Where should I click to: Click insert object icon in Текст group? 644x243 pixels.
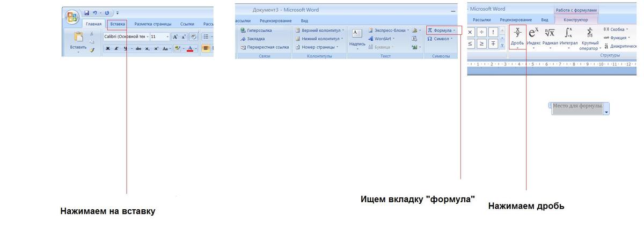(x=415, y=47)
